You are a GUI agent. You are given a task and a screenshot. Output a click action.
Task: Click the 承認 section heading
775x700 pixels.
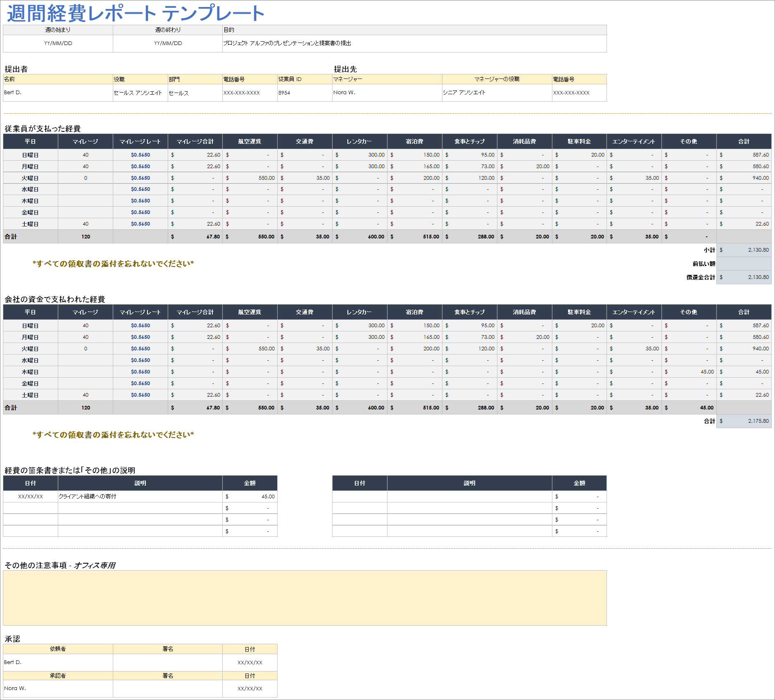tap(12, 639)
